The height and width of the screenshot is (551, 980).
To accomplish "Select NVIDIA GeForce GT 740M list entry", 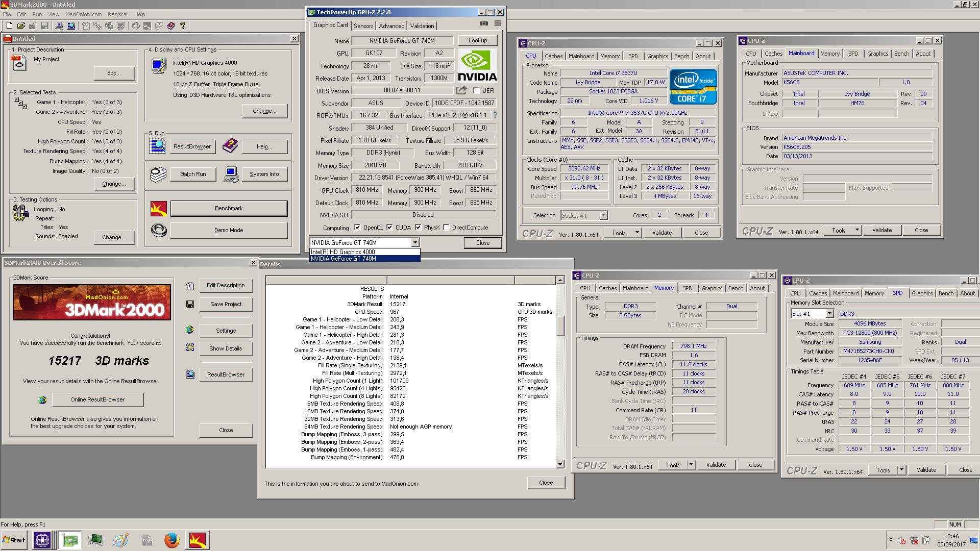I will coord(365,259).
